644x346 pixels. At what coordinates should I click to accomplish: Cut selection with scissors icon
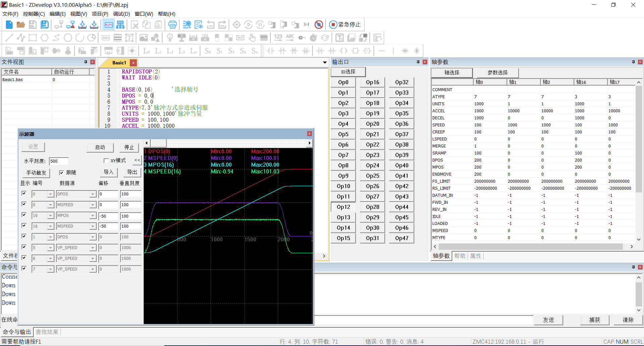click(135, 24)
